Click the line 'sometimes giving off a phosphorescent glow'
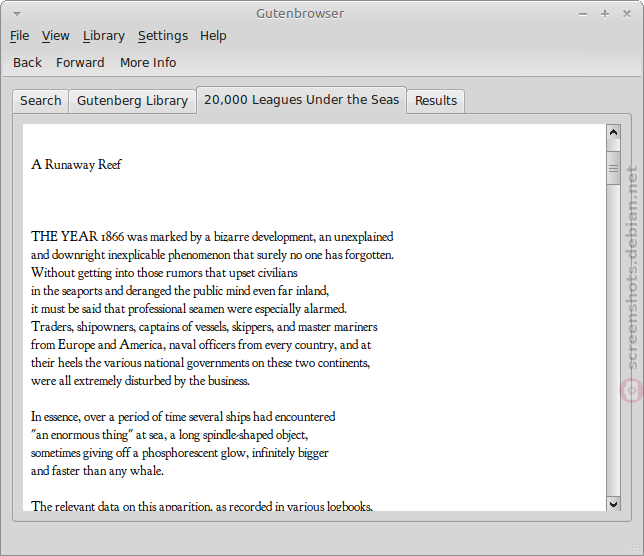Image resolution: width=644 pixels, height=556 pixels. point(180,453)
